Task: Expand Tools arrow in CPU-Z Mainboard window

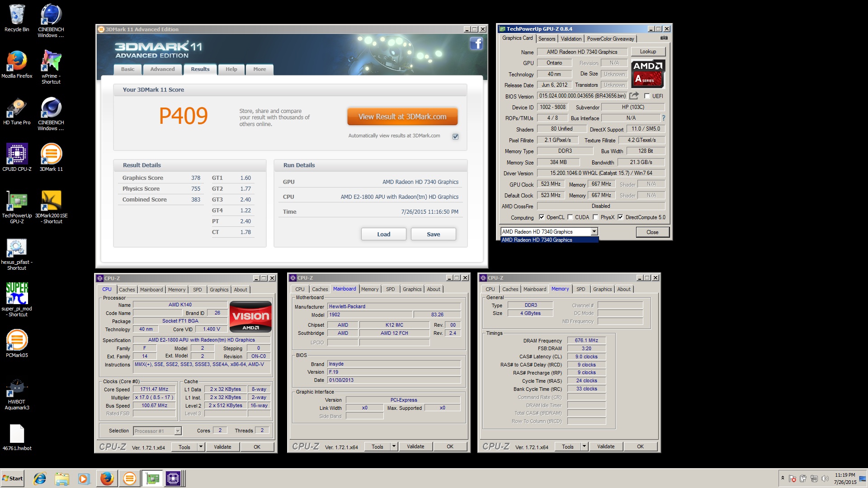Action: coord(394,447)
